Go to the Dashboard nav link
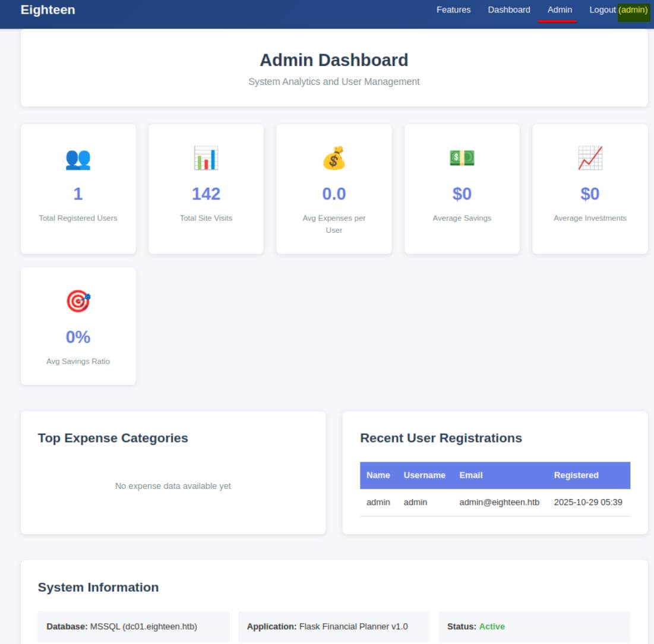The width and height of the screenshot is (654, 644). pyautogui.click(x=509, y=10)
